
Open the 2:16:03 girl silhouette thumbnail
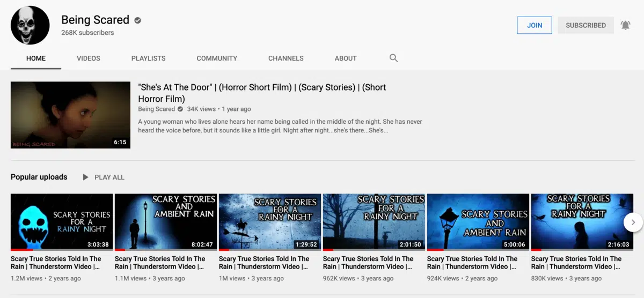[x=582, y=222]
